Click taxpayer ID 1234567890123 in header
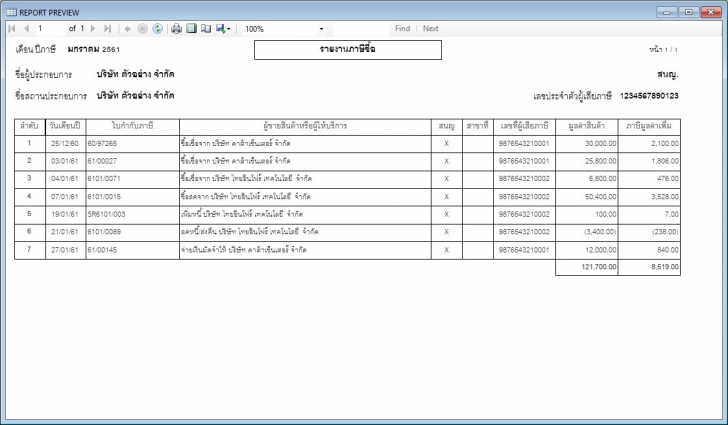 click(x=649, y=96)
